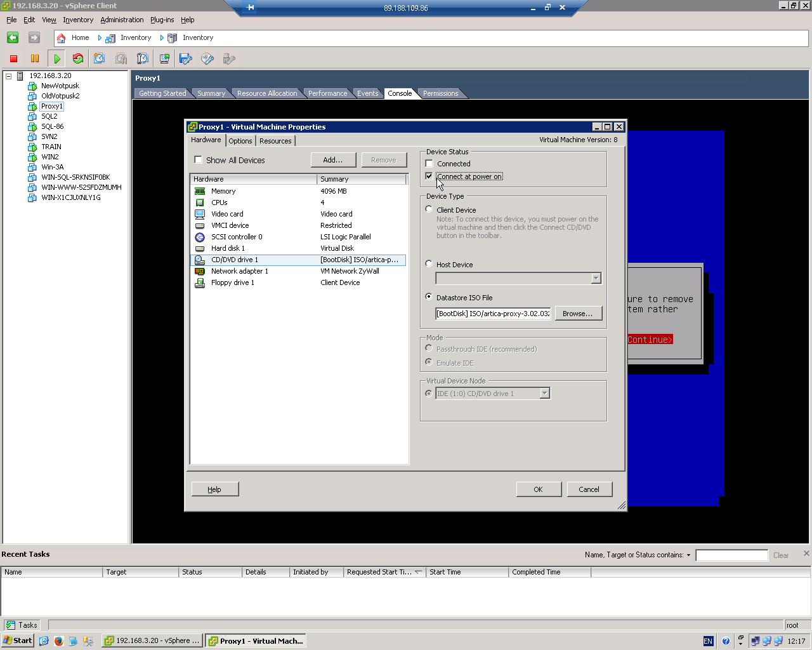Select the WIN-SQL-SRKNSIF0BK virtual machine

[x=75, y=177]
